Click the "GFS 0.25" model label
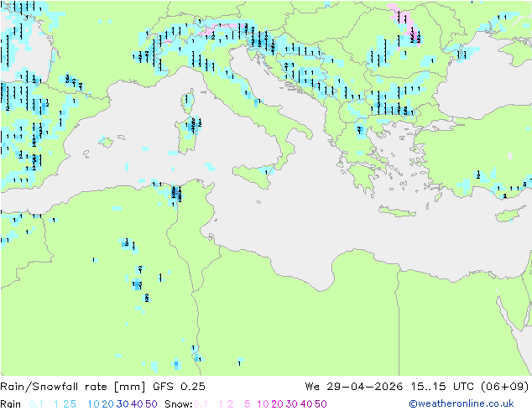Screen dimensions: 532x411 click(x=179, y=387)
